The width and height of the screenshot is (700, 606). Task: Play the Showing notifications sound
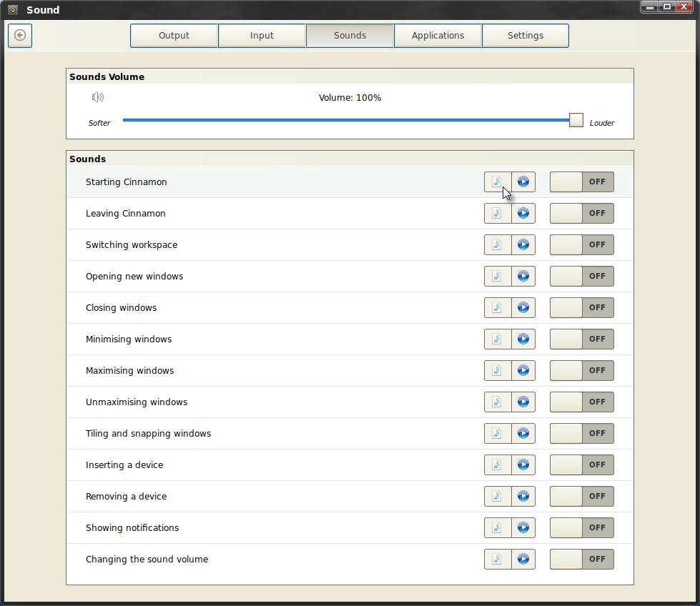[523, 527]
